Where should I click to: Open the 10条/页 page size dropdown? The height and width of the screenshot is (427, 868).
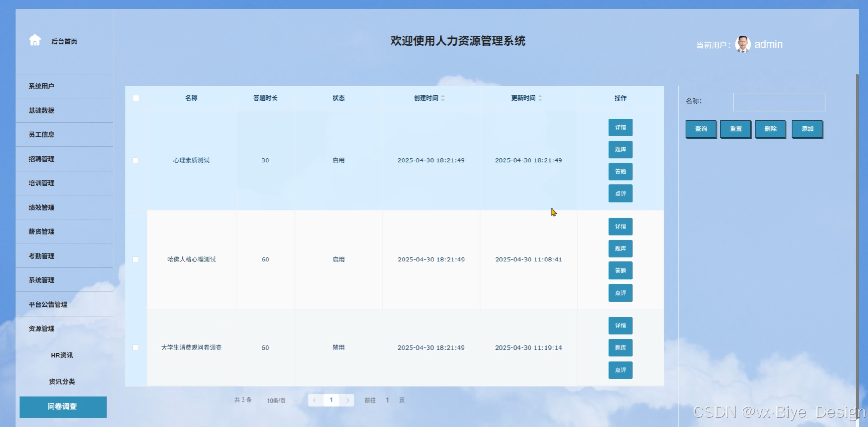282,400
